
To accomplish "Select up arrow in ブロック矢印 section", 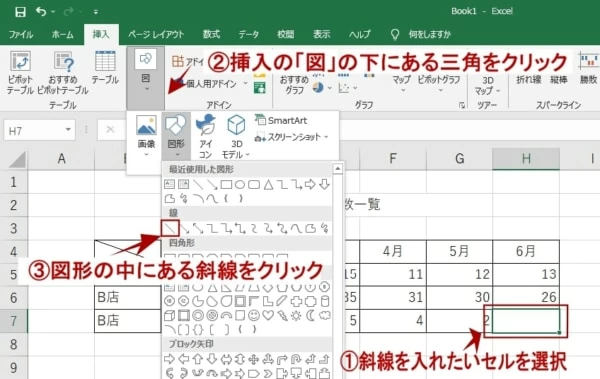I will (198, 359).
